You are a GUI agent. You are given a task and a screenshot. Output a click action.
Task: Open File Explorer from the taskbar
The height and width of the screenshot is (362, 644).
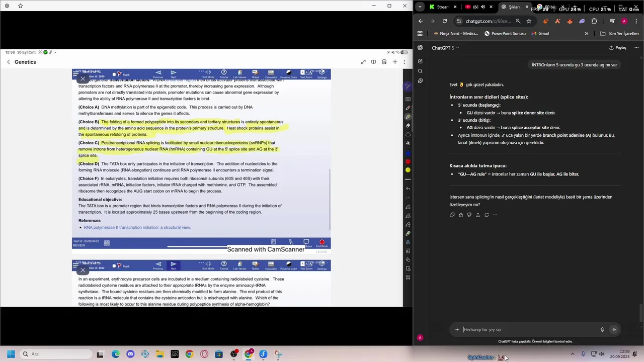click(x=159, y=354)
